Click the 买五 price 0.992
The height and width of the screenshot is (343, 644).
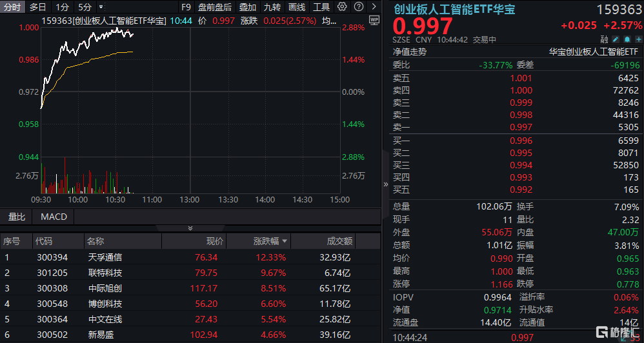[521, 190]
